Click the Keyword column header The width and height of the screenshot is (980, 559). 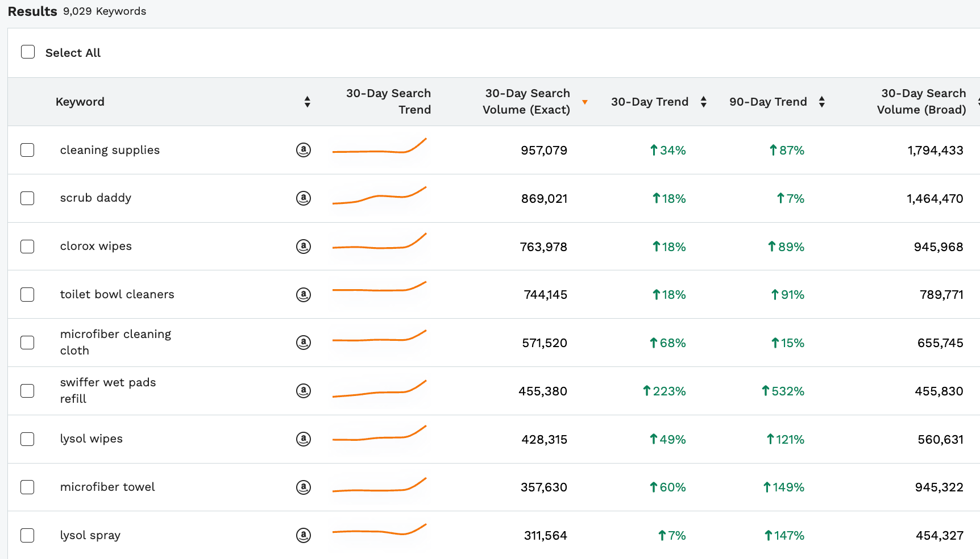80,102
